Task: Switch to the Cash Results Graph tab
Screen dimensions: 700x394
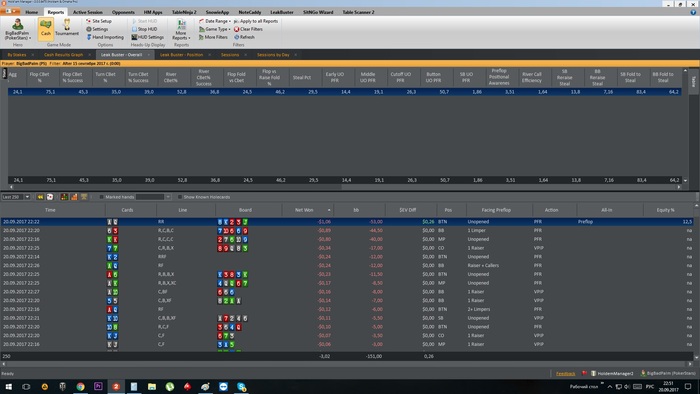Action: [63, 55]
